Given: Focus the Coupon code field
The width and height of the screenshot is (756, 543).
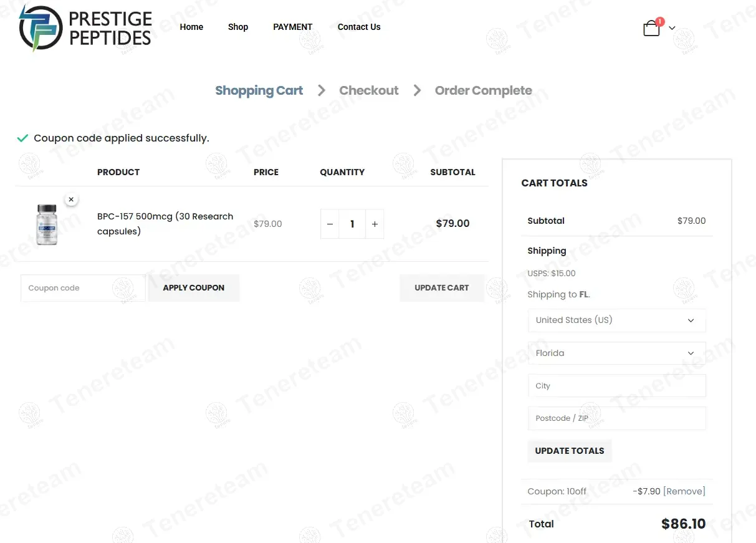Looking at the screenshot, I should click(x=83, y=288).
